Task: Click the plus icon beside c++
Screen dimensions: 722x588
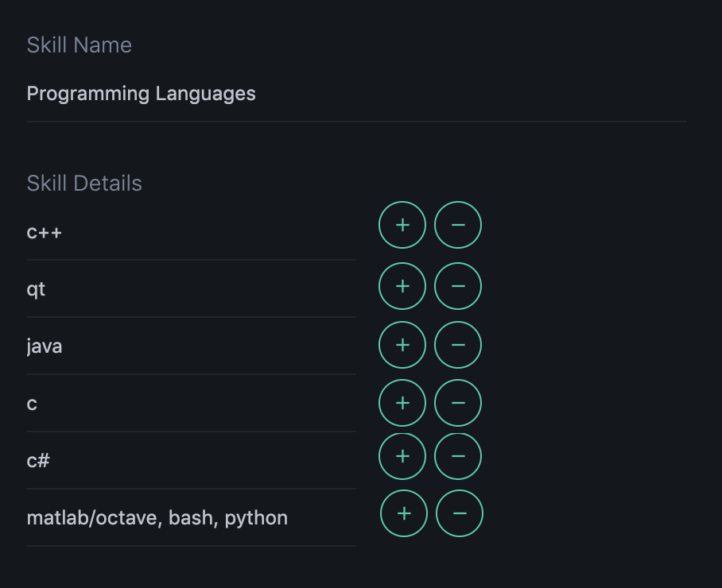Action: pyautogui.click(x=402, y=225)
